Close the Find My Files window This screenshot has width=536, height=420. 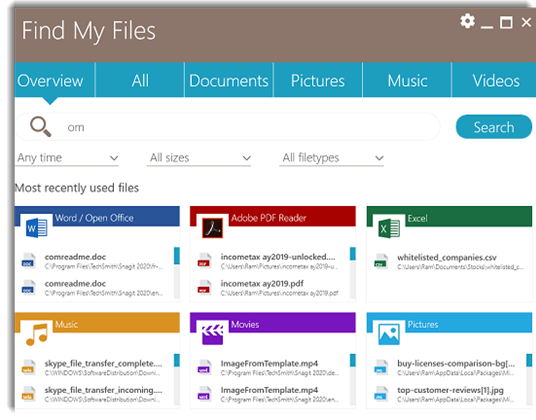point(526,23)
